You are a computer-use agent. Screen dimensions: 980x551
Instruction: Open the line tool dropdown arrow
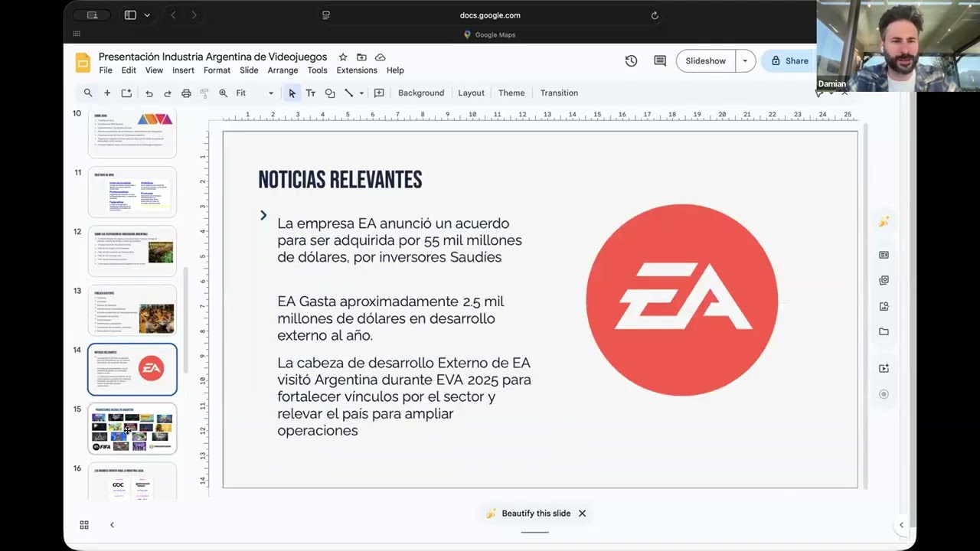(361, 93)
